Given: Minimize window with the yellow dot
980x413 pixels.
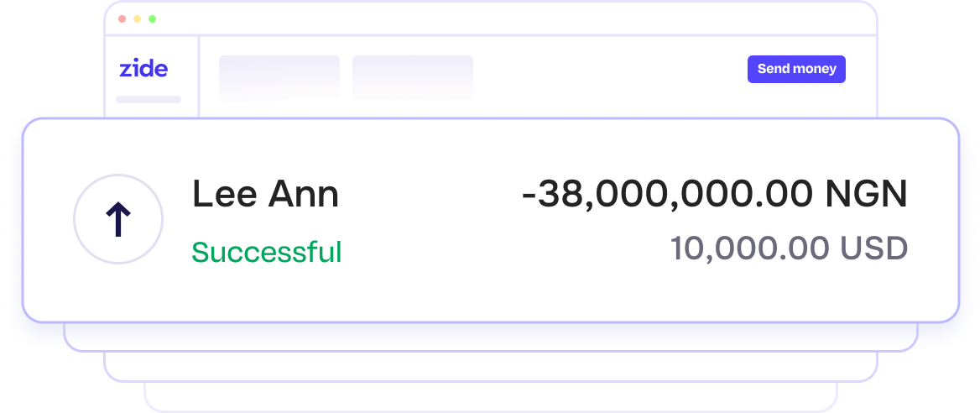Looking at the screenshot, I should [137, 18].
